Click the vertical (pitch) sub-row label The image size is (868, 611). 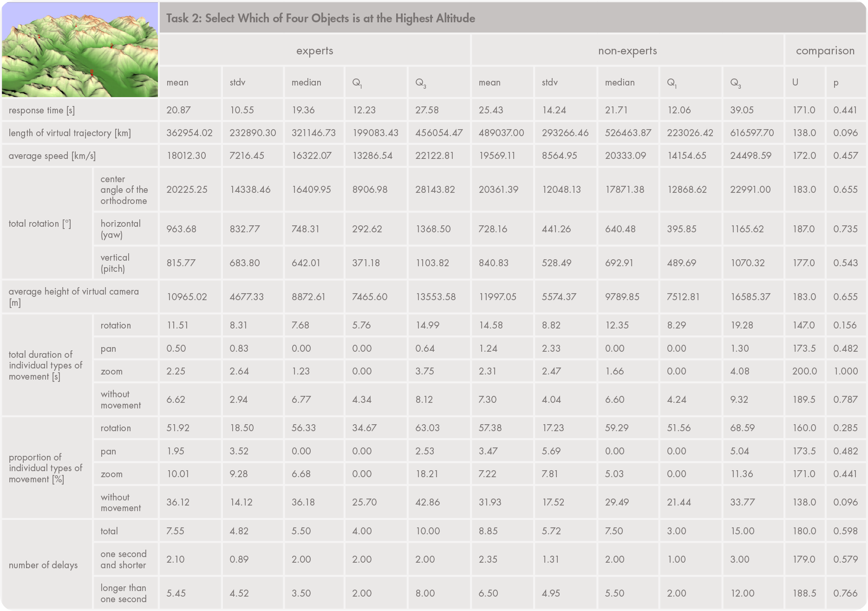pyautogui.click(x=115, y=263)
